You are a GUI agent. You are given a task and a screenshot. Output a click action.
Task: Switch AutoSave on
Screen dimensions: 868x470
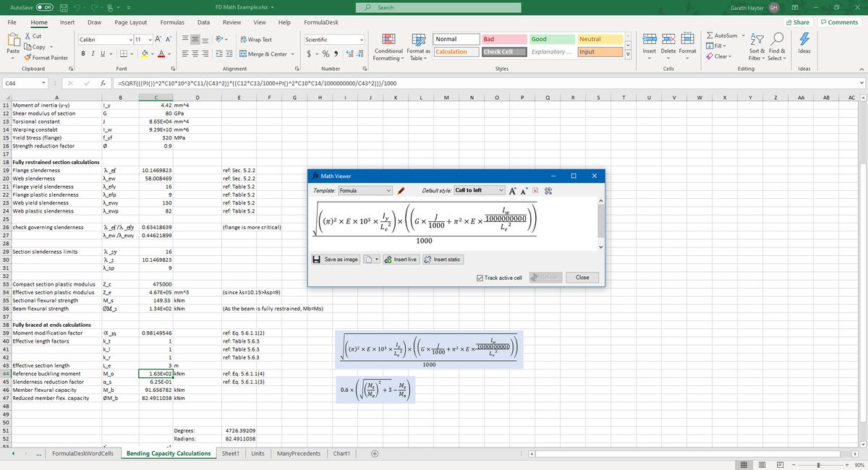(x=44, y=7)
